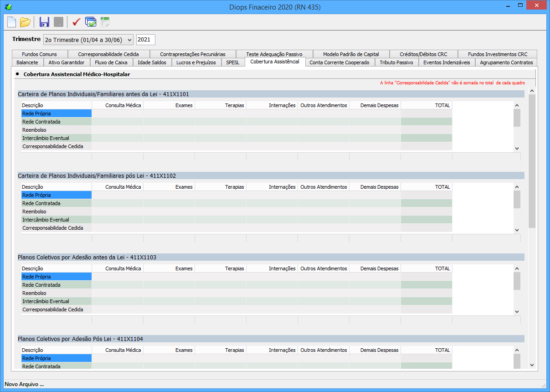
Task: Click the main panel scroll-up arrow
Action: click(x=532, y=91)
